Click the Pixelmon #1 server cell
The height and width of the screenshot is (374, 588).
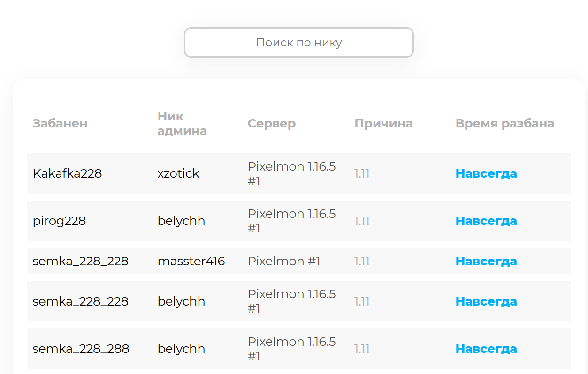283,261
